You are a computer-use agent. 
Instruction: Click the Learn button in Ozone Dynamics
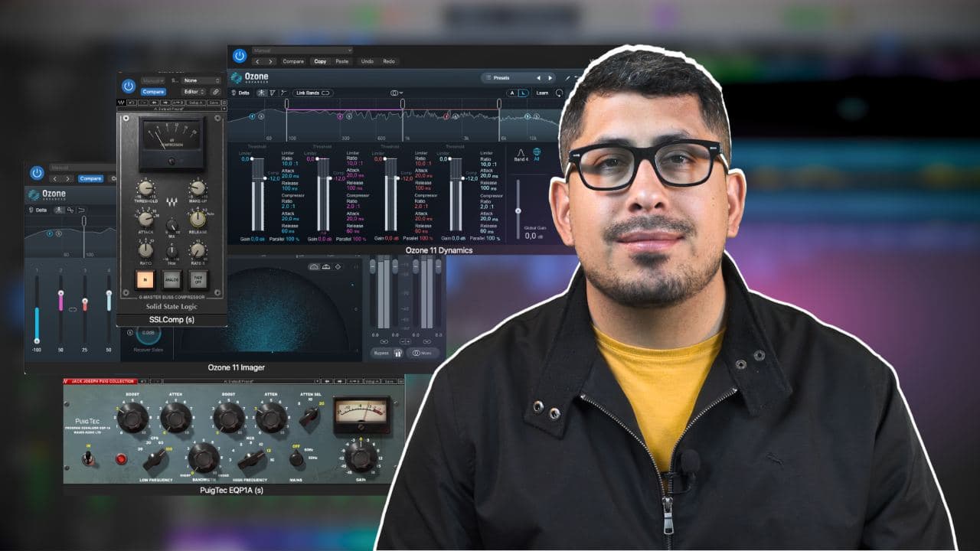point(542,93)
